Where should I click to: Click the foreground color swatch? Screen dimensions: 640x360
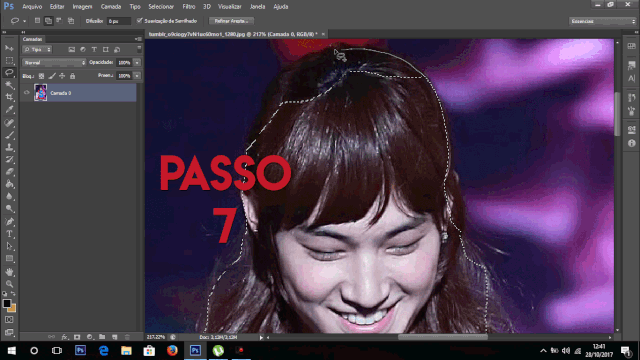coord(7,303)
